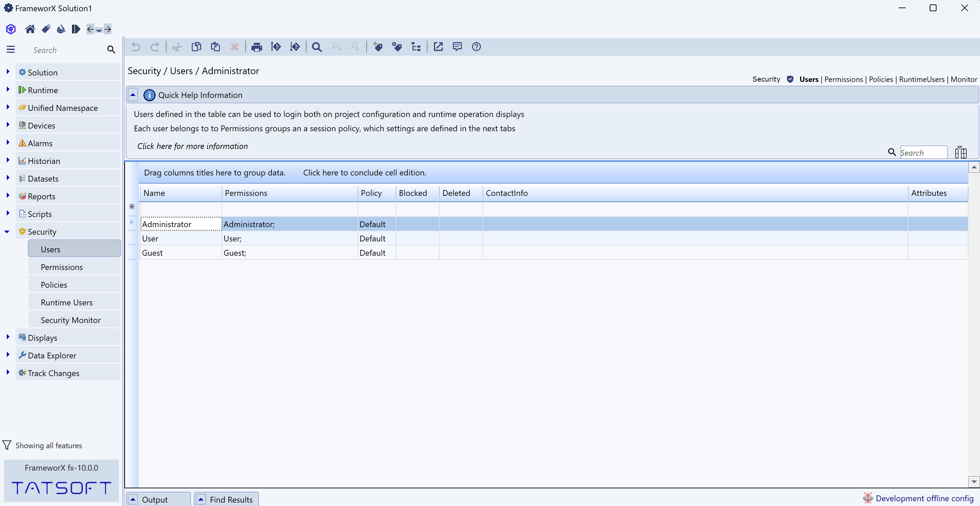This screenshot has height=506, width=980.
Task: Select Datasets in the sidebar
Action: 68,179
